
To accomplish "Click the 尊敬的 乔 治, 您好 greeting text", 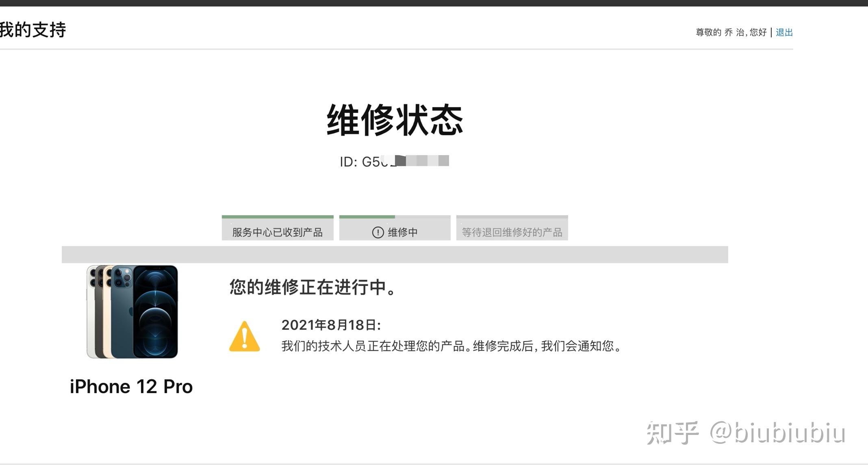I will tap(731, 32).
